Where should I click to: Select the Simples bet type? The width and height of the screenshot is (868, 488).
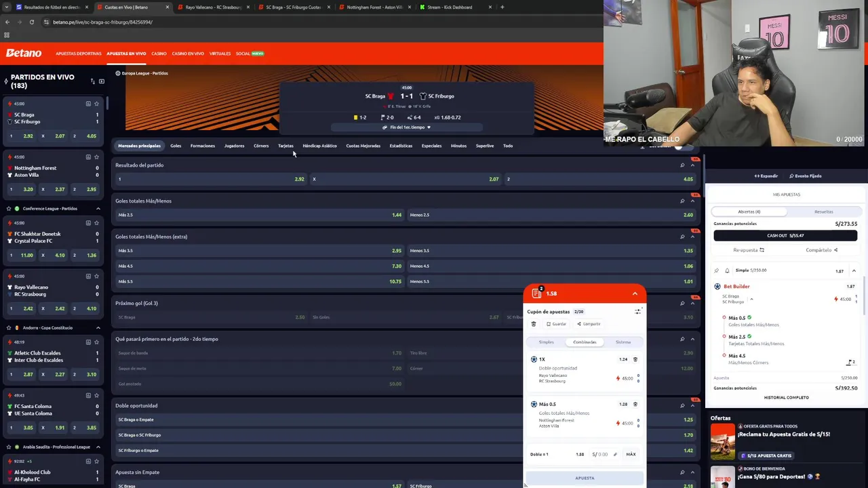(546, 342)
